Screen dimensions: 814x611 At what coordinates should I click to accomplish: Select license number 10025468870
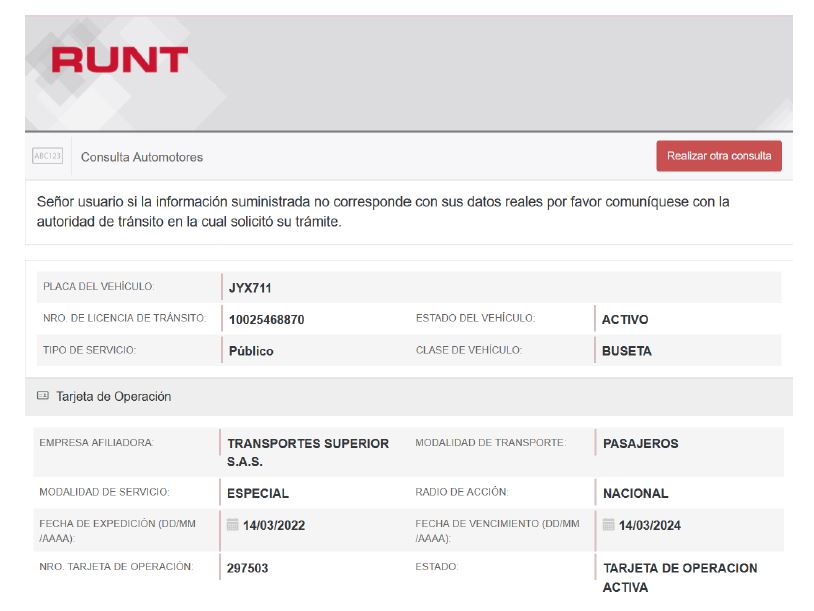[266, 320]
